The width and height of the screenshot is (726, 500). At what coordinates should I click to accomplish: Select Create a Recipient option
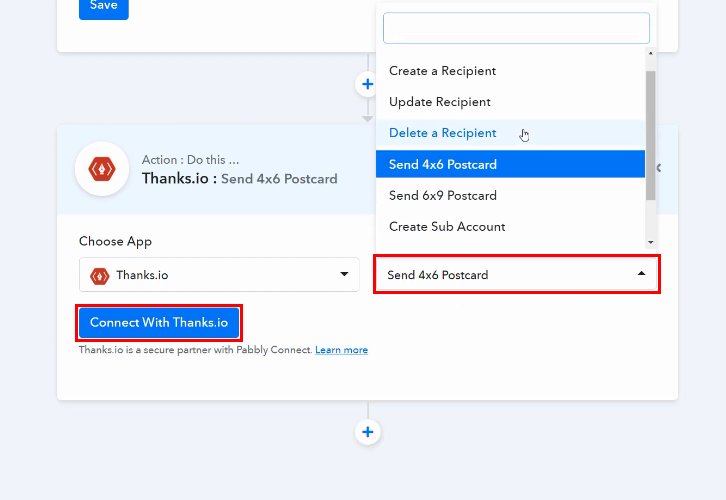tap(510, 71)
